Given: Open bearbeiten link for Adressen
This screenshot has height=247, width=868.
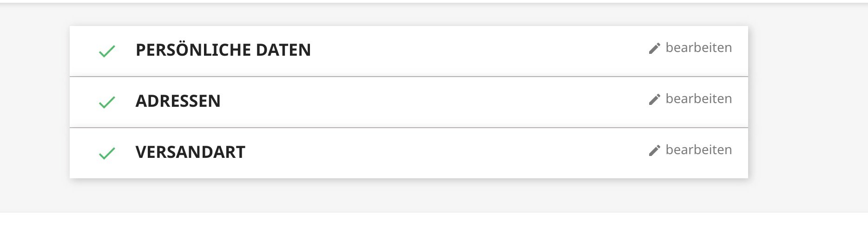Looking at the screenshot, I should (698, 99).
